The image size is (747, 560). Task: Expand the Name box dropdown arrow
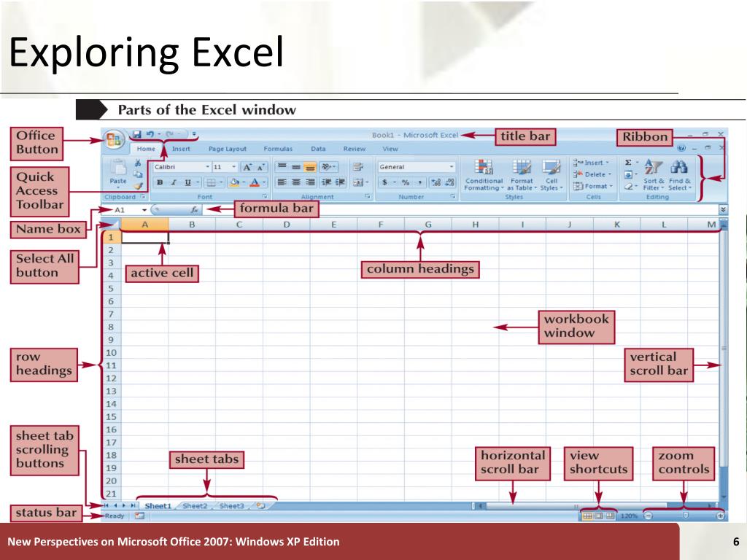pos(144,210)
